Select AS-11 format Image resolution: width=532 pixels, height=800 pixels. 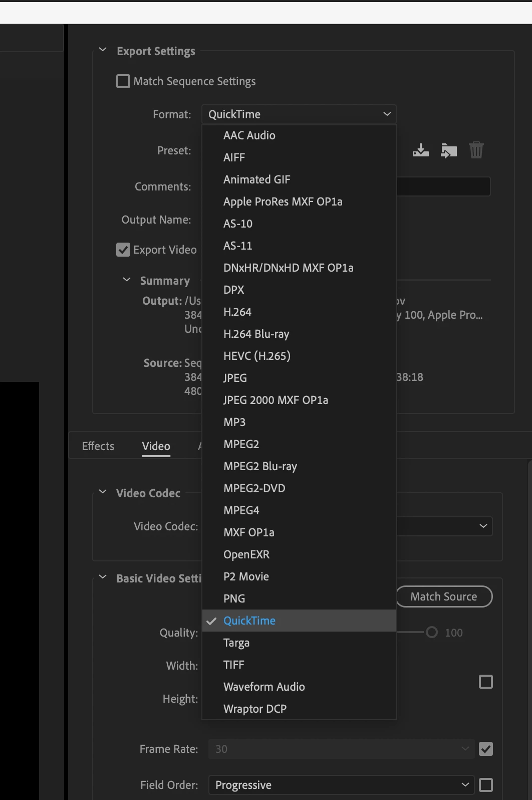pyautogui.click(x=299, y=246)
